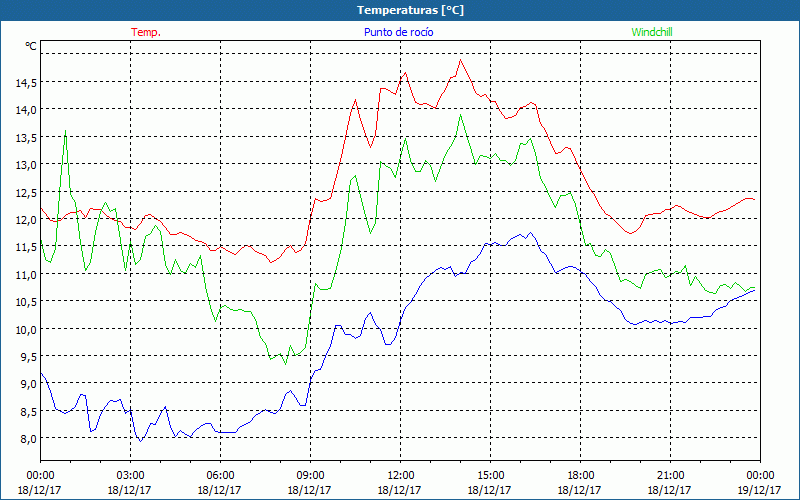Click the 12:00 time axis label

coord(400,475)
